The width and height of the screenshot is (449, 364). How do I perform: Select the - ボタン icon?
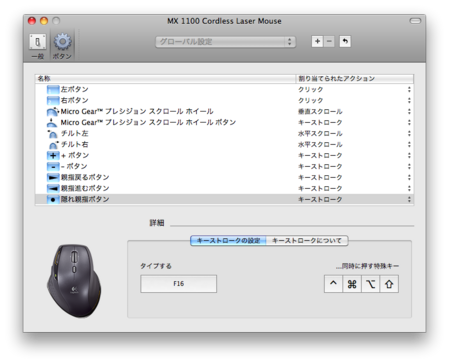(x=53, y=166)
